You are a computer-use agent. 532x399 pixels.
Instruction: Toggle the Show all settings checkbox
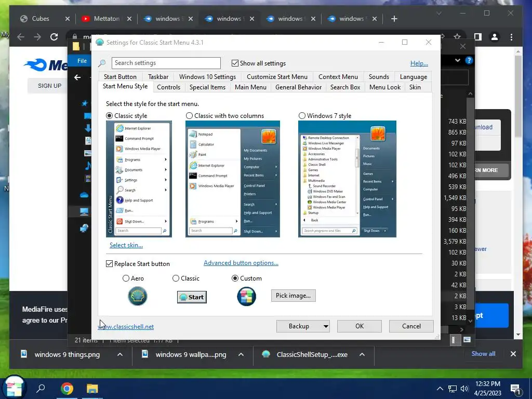pyautogui.click(x=235, y=63)
